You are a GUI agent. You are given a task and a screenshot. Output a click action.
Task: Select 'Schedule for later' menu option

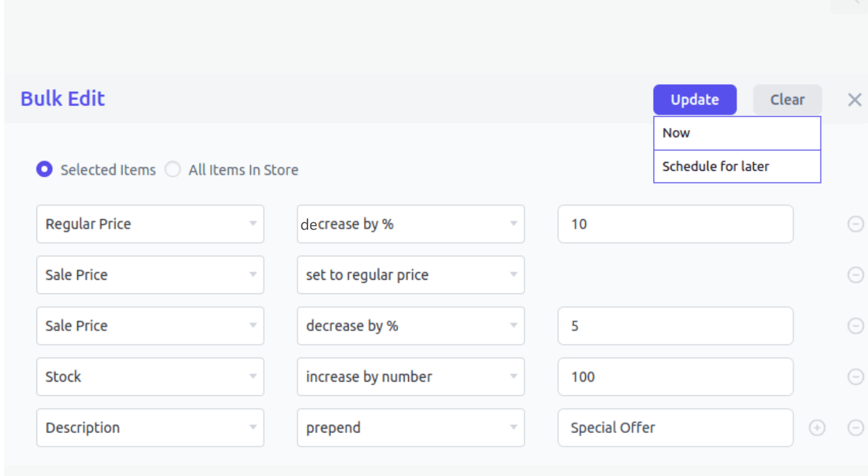(737, 166)
